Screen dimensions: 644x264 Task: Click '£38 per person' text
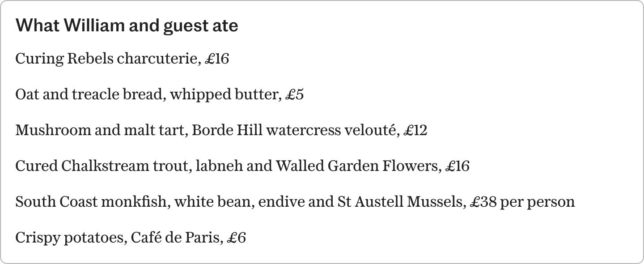coord(522,202)
